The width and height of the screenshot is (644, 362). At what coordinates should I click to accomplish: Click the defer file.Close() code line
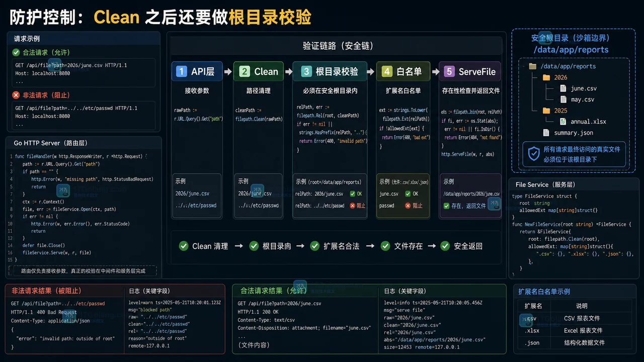43,245
